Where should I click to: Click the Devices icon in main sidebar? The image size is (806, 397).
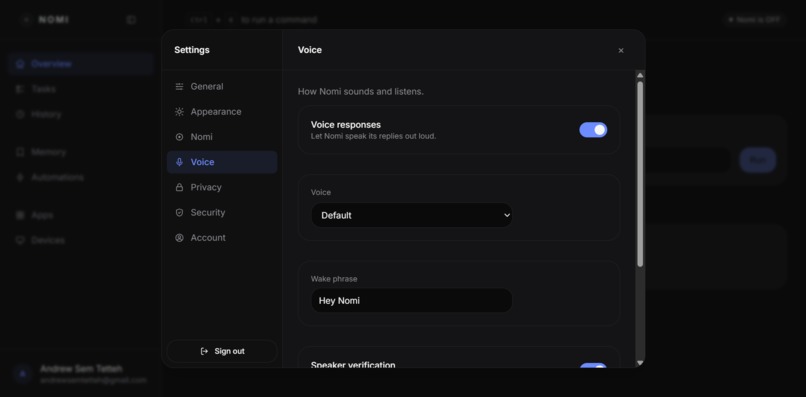point(20,240)
